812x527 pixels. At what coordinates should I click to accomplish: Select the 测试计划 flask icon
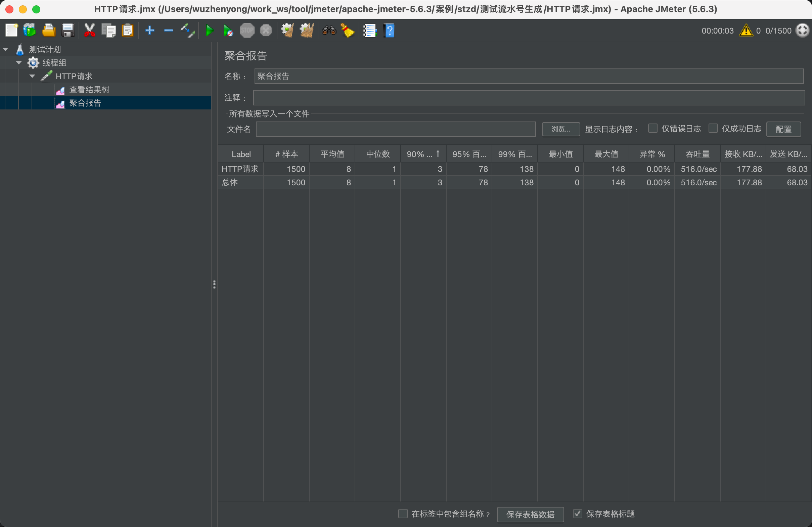click(x=20, y=49)
